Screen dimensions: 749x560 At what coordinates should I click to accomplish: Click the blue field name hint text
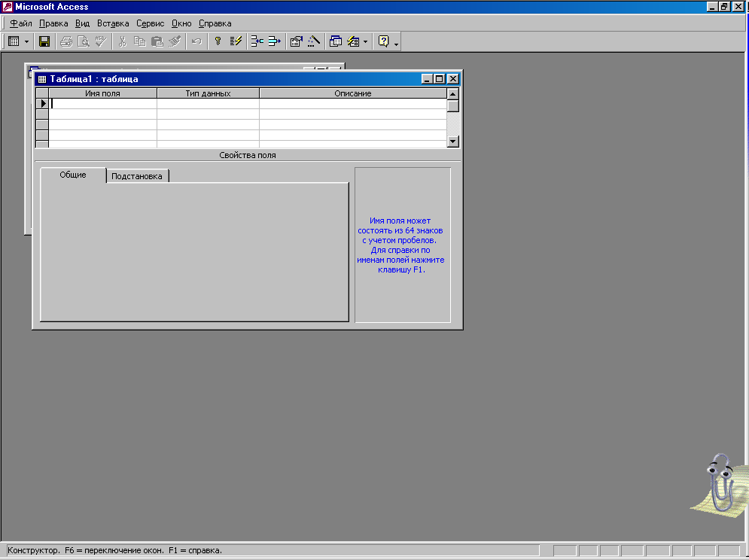tap(400, 245)
